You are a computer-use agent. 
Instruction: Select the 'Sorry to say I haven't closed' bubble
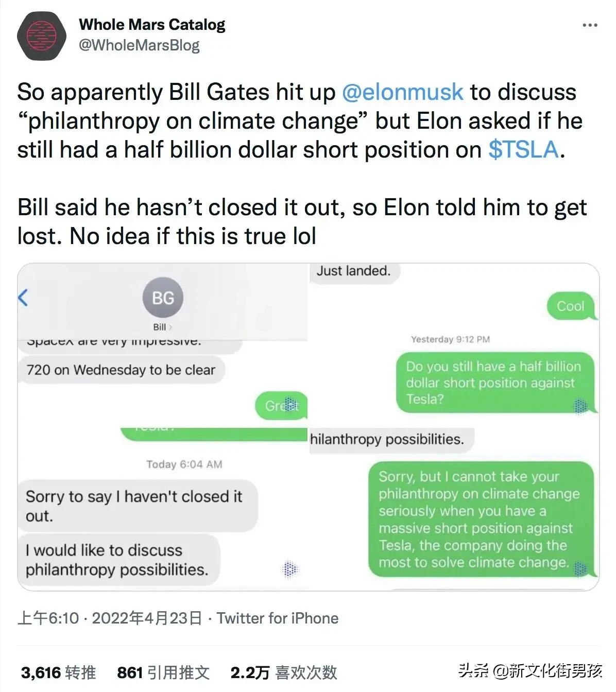pos(138,506)
